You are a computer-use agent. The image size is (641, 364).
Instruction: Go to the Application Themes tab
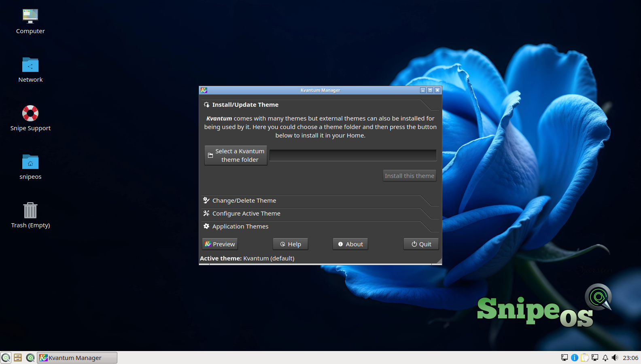click(320, 226)
